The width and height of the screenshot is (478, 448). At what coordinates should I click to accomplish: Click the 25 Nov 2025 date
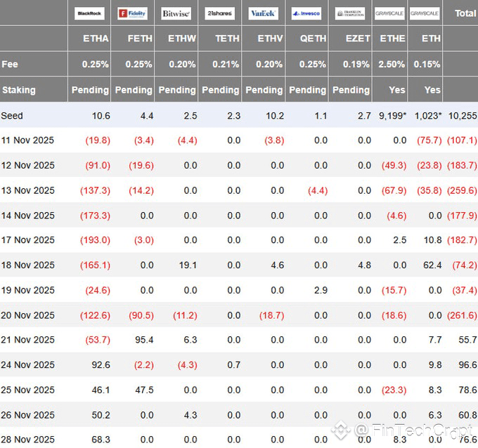27,390
